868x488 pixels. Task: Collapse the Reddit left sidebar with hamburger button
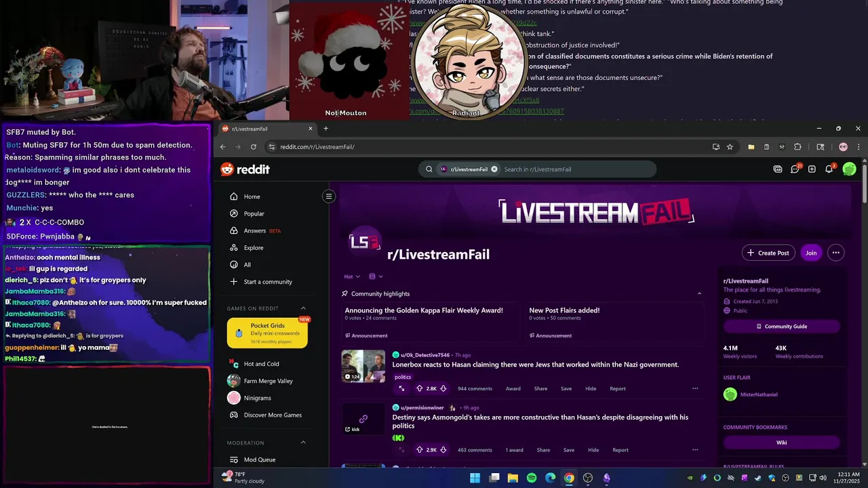tap(329, 197)
